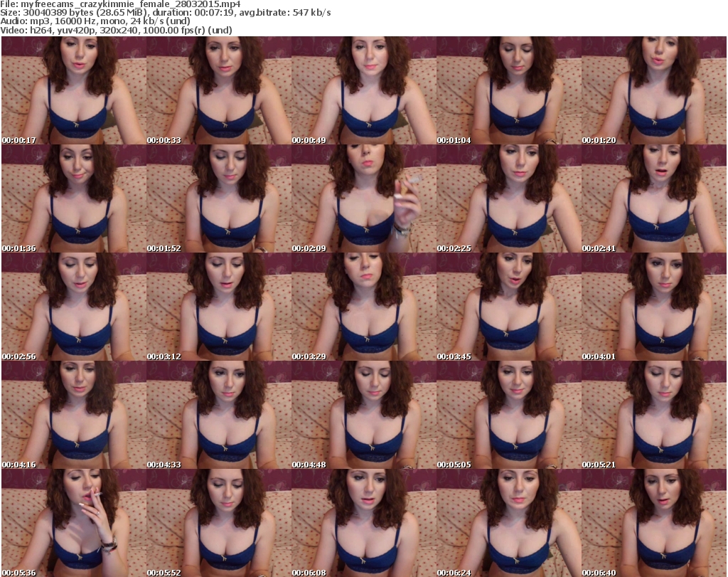The height and width of the screenshot is (577, 728).
Task: Click the frame stamped 00:05:36
Action: [74, 523]
